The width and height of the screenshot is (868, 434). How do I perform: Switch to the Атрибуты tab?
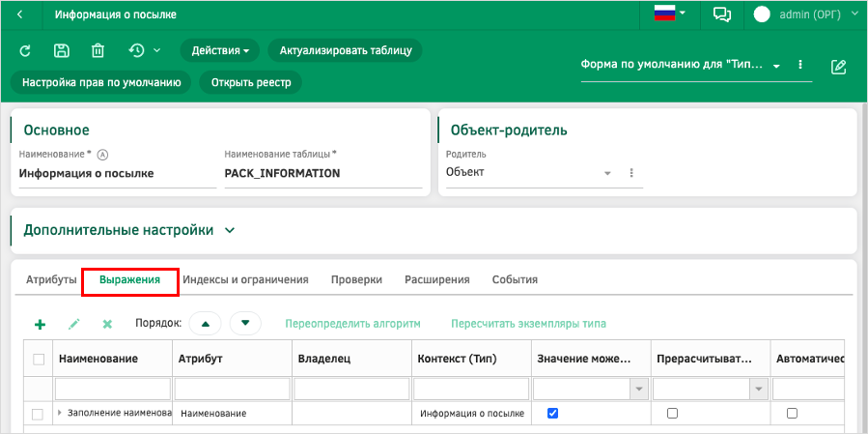pos(51,280)
